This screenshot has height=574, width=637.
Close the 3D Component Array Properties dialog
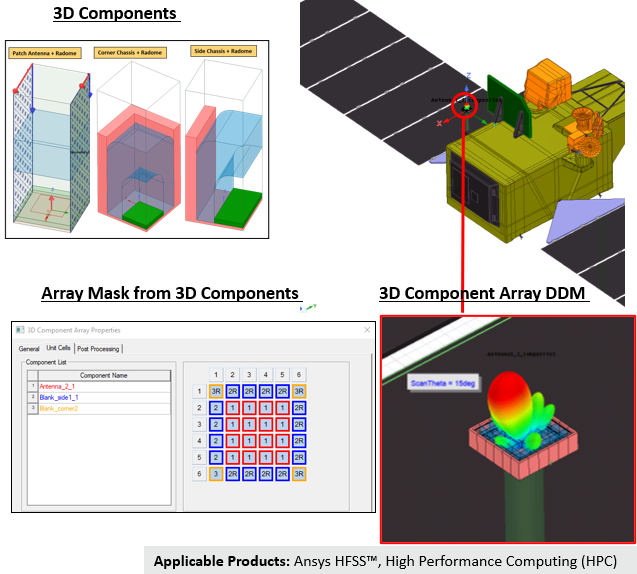[x=367, y=330]
